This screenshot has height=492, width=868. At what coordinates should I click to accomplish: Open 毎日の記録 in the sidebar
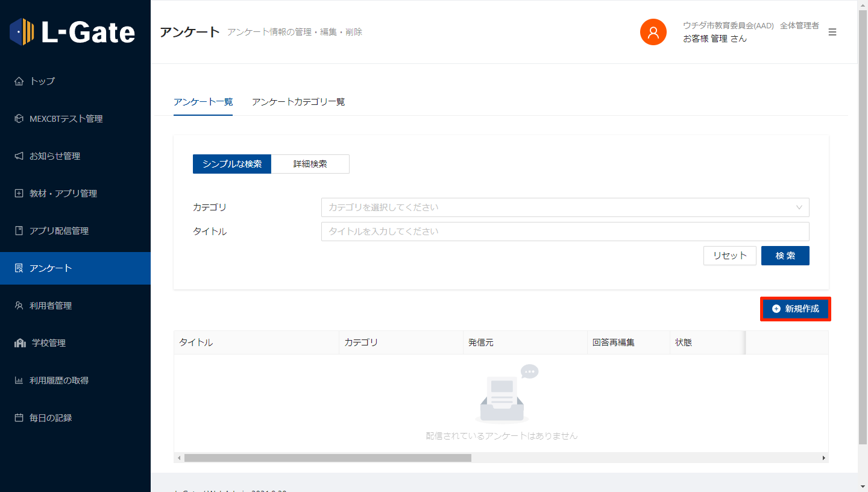[x=51, y=418]
